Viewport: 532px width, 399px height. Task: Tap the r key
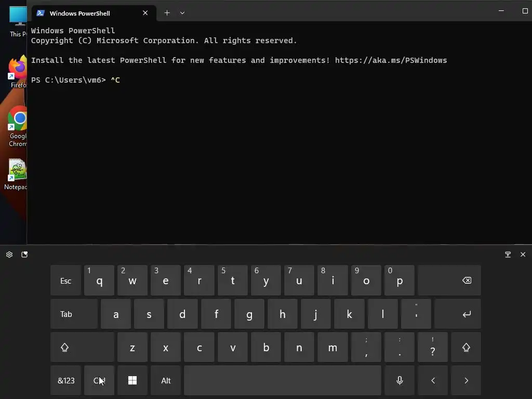(x=199, y=280)
